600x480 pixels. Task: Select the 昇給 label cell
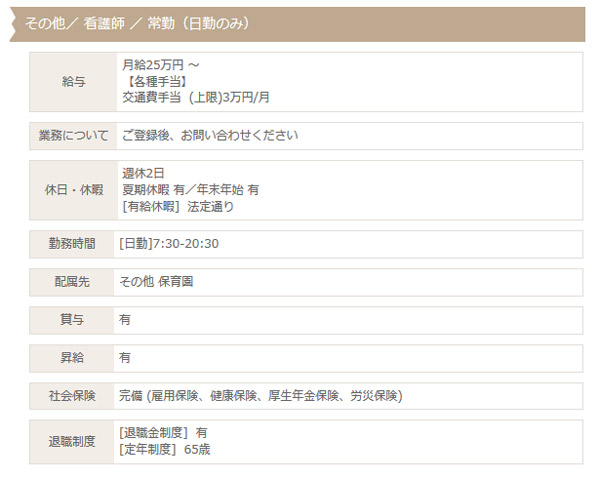point(72,358)
